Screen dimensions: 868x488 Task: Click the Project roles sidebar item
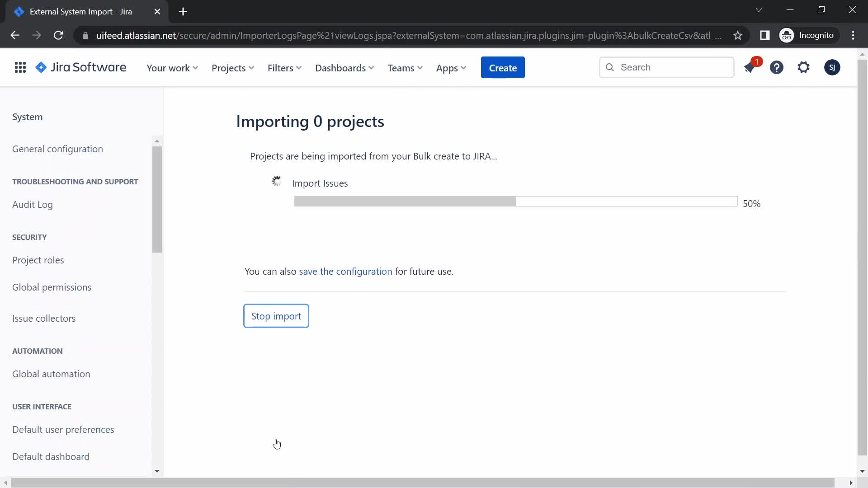(38, 260)
